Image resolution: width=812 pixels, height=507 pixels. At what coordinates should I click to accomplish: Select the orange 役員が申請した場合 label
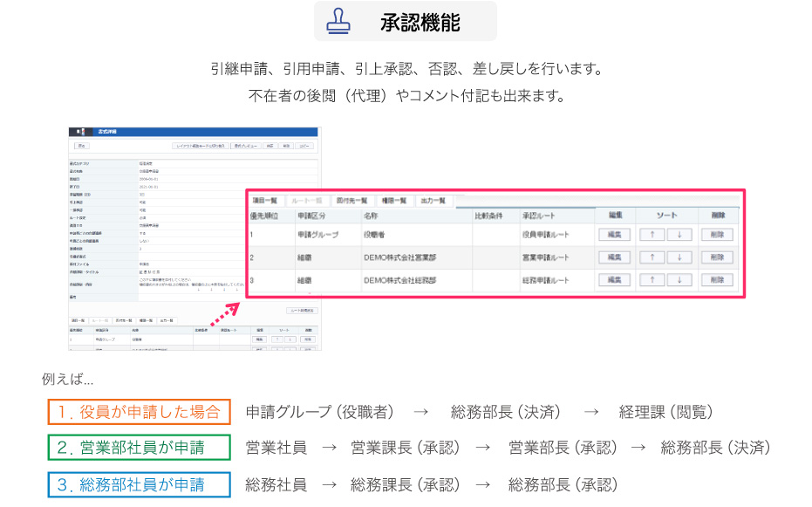tap(140, 411)
